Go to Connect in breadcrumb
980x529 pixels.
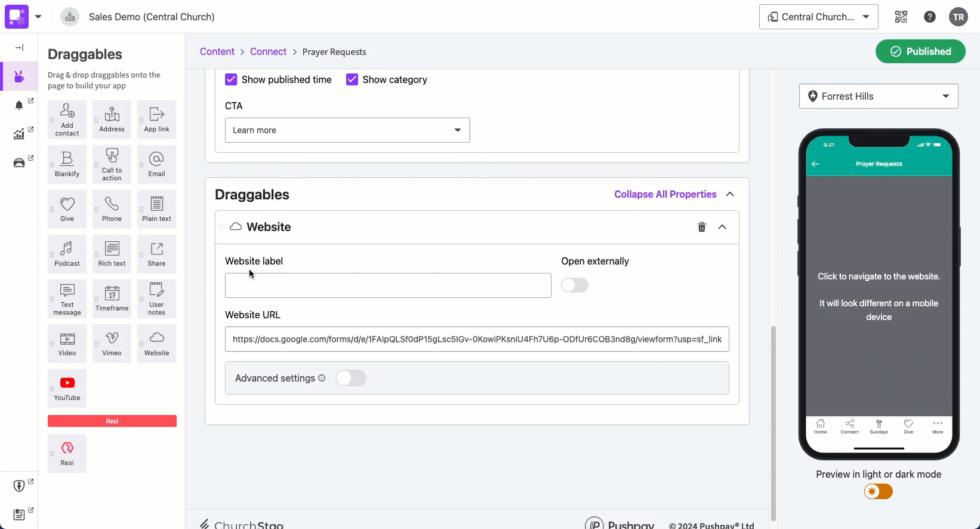(268, 52)
